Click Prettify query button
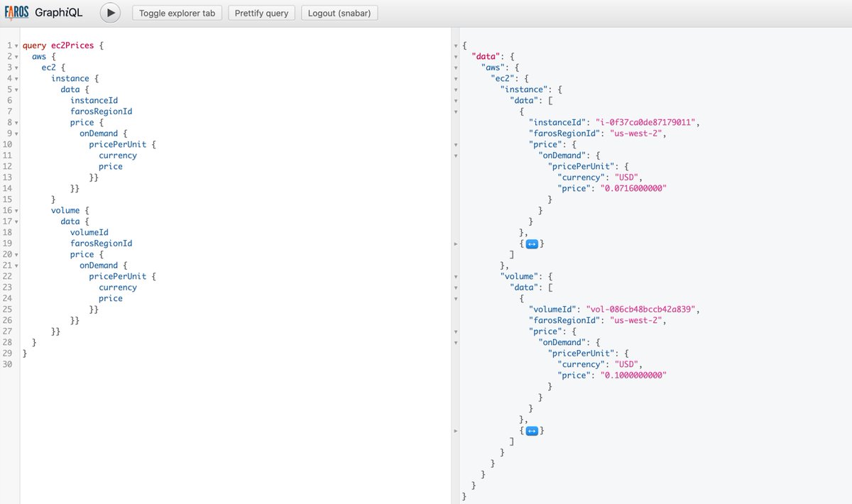The image size is (852, 504). [x=261, y=13]
